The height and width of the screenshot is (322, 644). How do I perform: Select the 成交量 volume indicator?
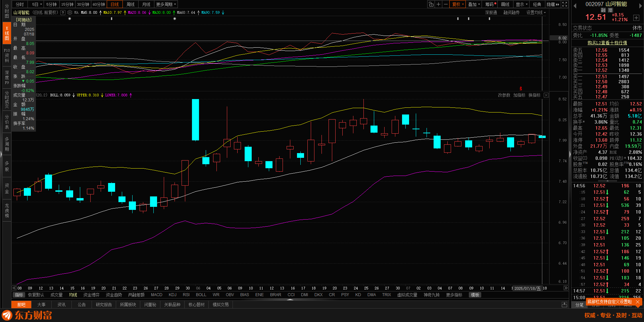pyautogui.click(x=56, y=295)
